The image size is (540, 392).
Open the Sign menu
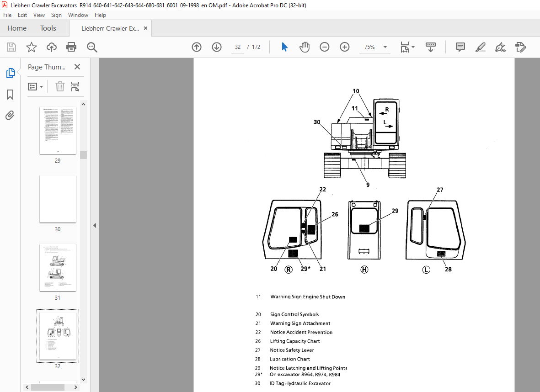pos(56,15)
